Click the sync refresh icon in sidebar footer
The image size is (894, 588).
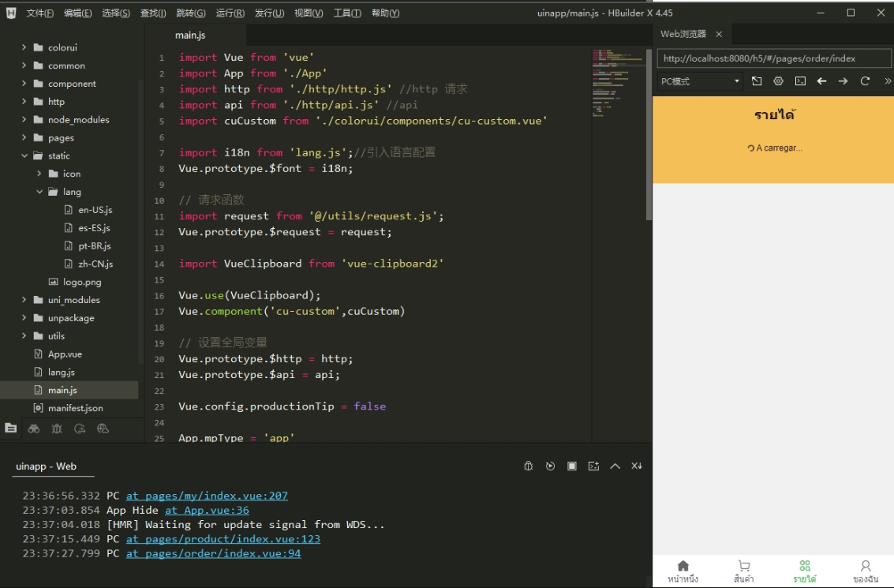pyautogui.click(x=80, y=429)
